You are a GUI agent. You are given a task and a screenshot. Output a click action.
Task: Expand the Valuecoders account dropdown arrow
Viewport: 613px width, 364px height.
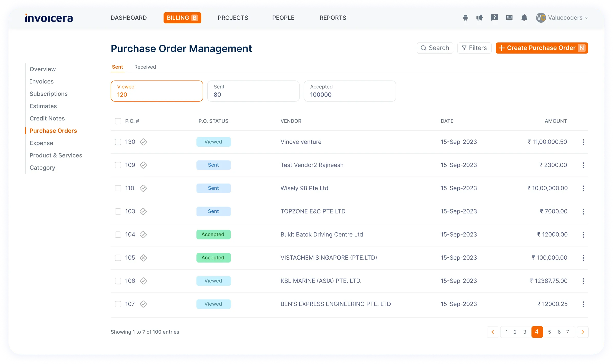[x=587, y=18]
